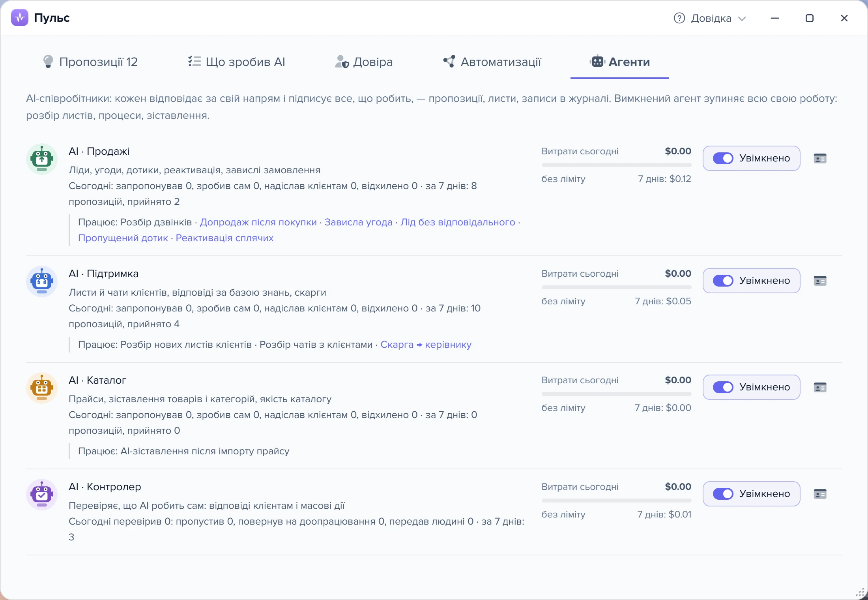Click the Ліди, угоди, дотики description line
This screenshot has width=868, height=600.
tap(195, 170)
